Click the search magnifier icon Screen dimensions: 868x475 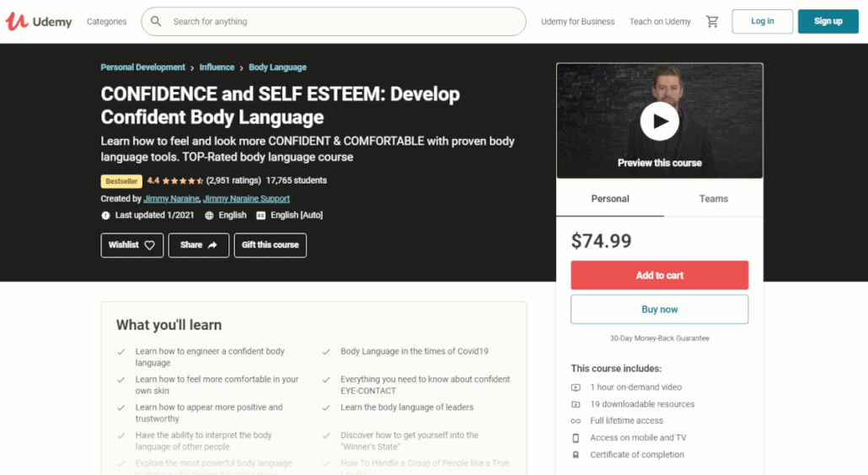[157, 22]
